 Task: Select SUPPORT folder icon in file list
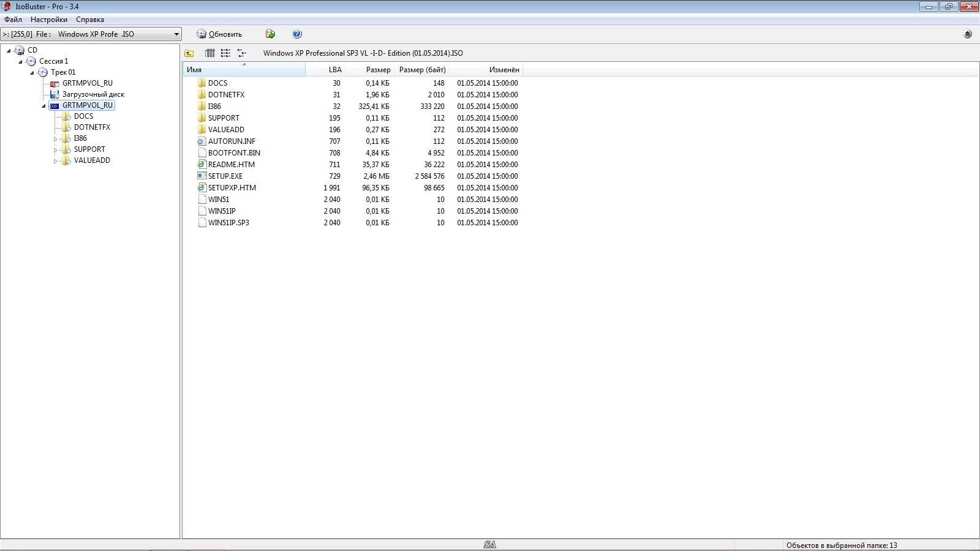(x=202, y=118)
